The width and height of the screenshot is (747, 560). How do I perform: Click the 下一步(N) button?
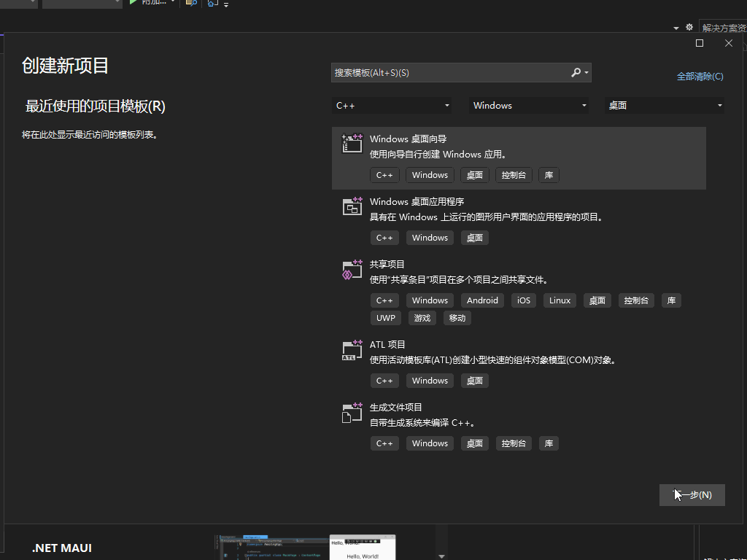coord(692,495)
